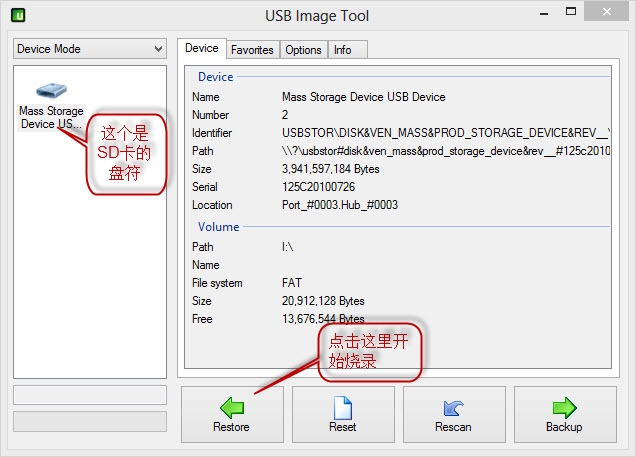636x457 pixels.
Task: Minimize the USB Image Tool window
Action: coord(544,13)
